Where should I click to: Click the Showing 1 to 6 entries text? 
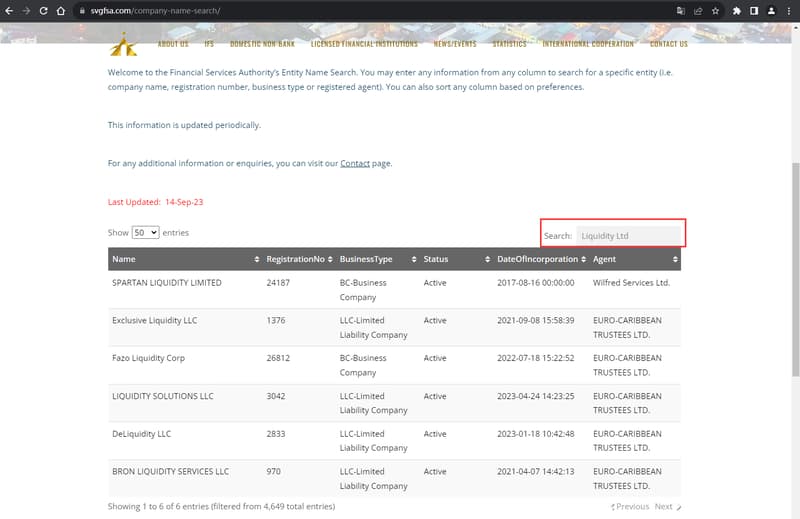221,507
